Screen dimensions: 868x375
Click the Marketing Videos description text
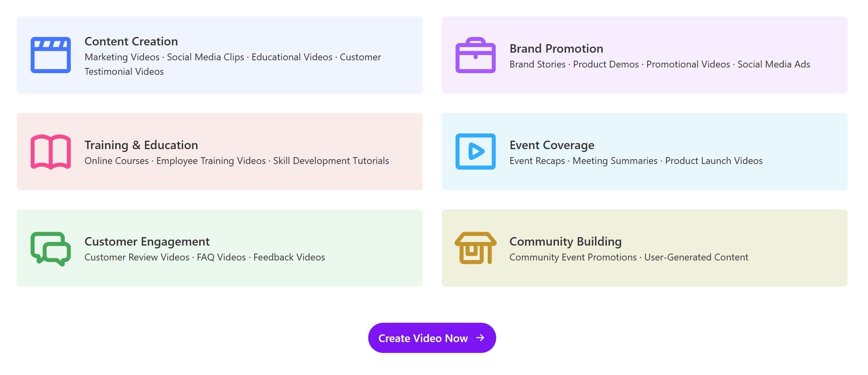(233, 64)
